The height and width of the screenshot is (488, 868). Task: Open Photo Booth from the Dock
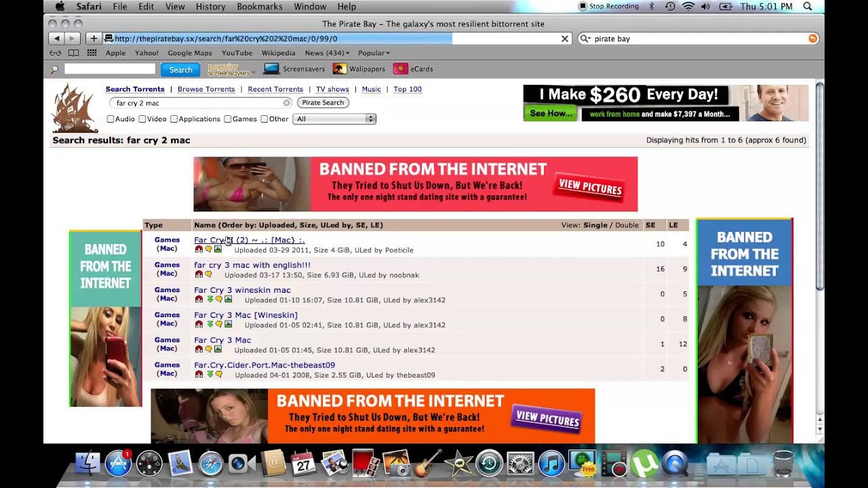pyautogui.click(x=365, y=464)
